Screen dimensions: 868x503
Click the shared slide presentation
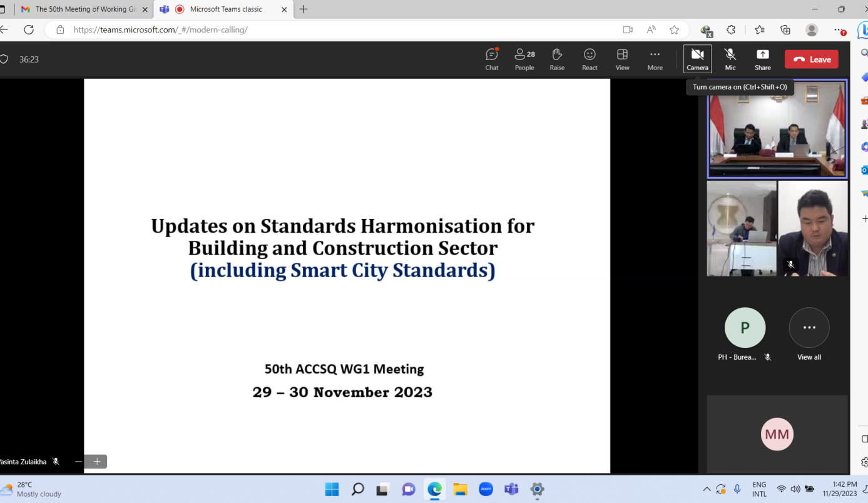coord(347,276)
